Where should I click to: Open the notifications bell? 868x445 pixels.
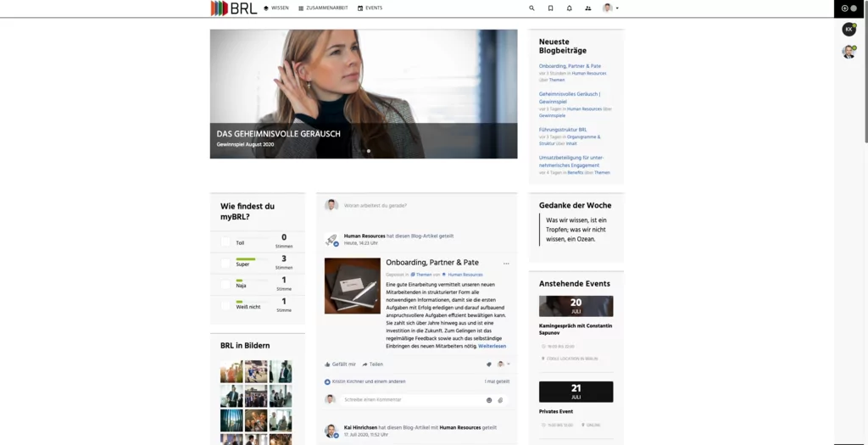coord(569,8)
